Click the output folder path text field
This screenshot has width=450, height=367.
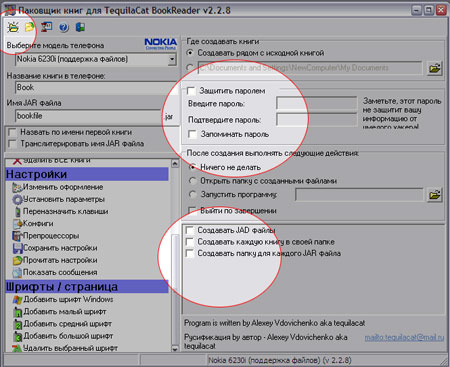coord(310,68)
